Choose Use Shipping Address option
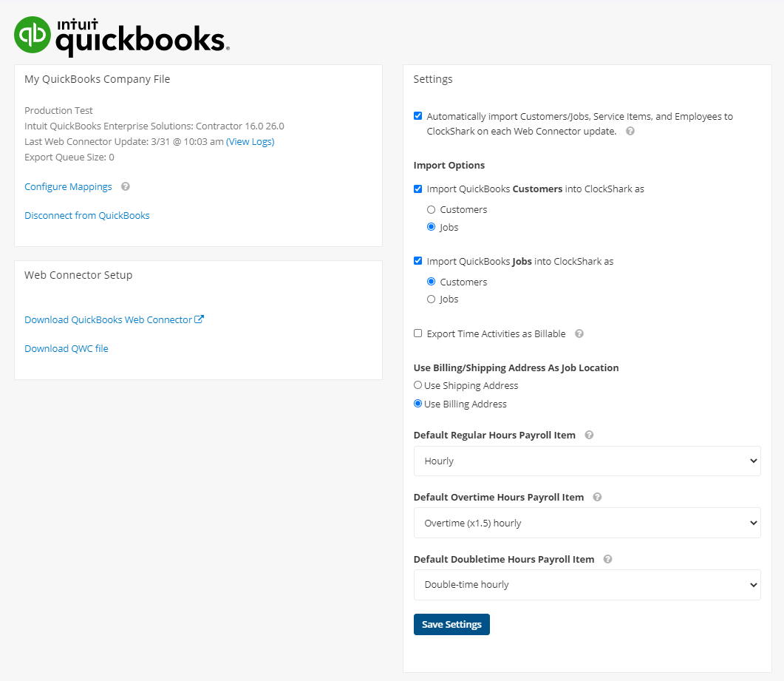784x681 pixels. coord(418,385)
